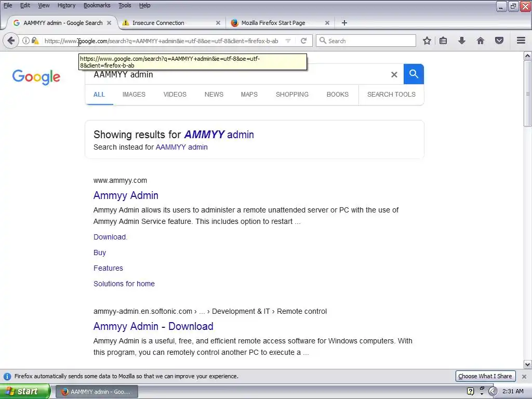
Task: Open the Buy sitelink
Action: (100, 253)
